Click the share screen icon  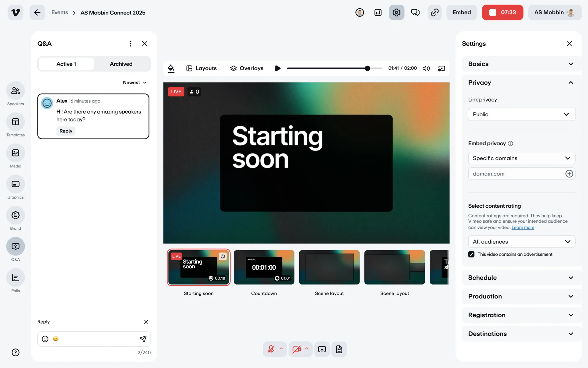point(322,349)
